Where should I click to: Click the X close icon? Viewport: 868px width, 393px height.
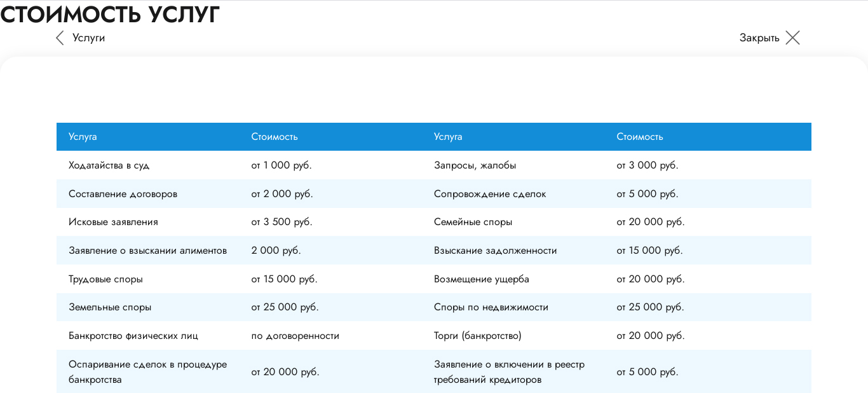(x=792, y=38)
